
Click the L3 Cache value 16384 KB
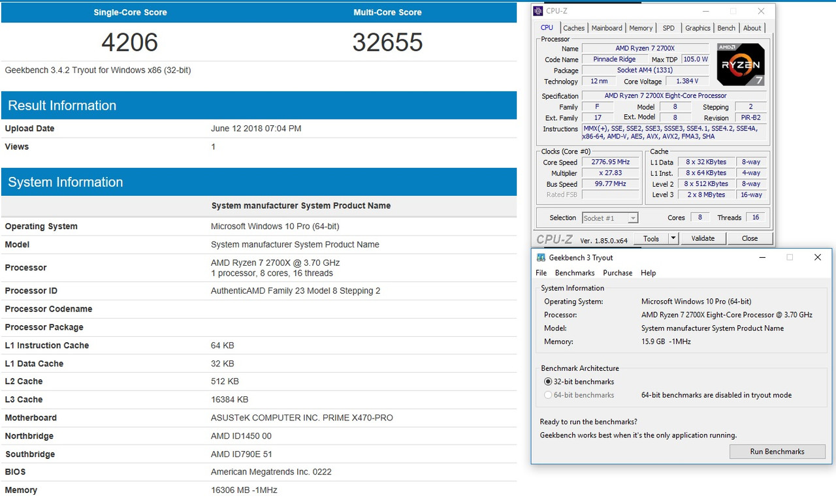pyautogui.click(x=229, y=400)
